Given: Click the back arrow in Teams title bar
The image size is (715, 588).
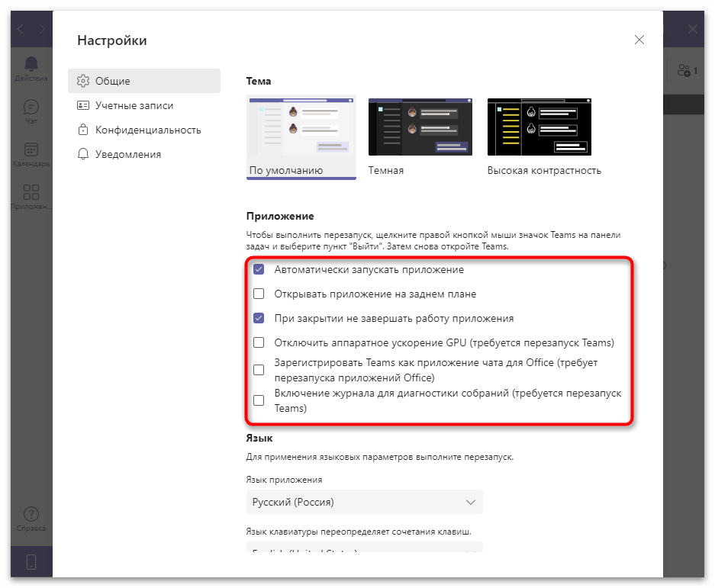Looking at the screenshot, I should pos(20,29).
